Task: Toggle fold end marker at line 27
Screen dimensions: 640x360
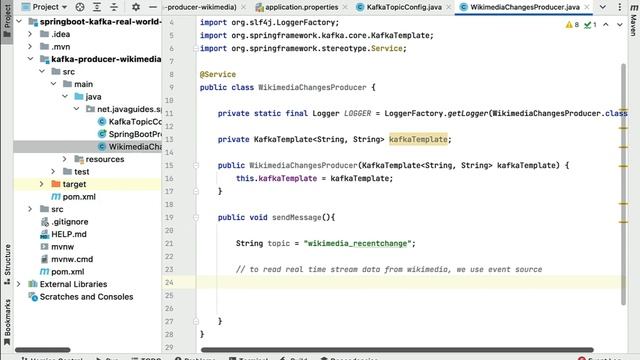Action: 196,322
